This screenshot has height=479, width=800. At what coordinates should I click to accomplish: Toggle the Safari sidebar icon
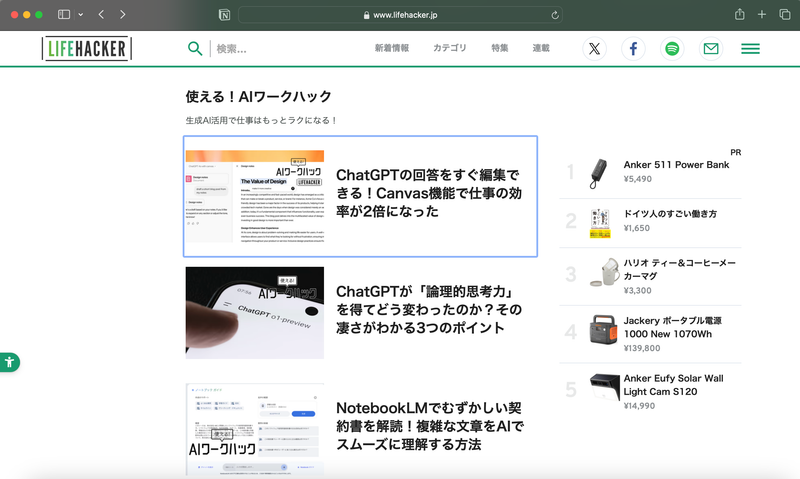coord(64,14)
